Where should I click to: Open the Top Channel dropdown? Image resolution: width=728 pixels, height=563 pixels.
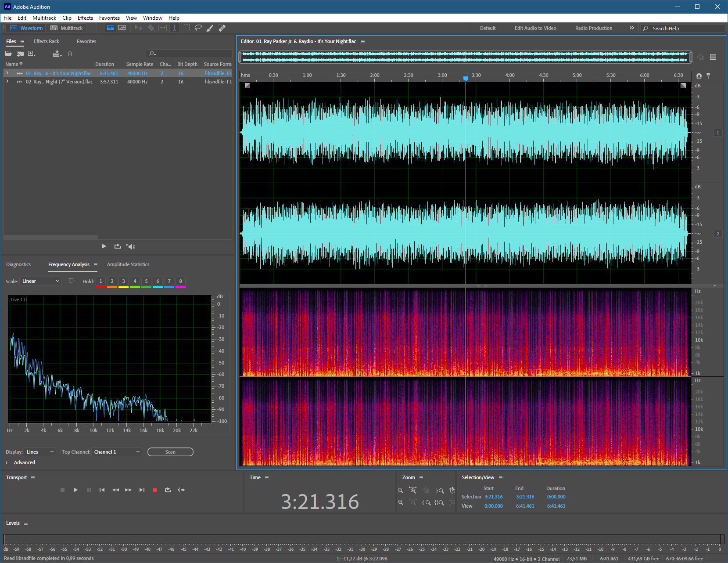117,452
